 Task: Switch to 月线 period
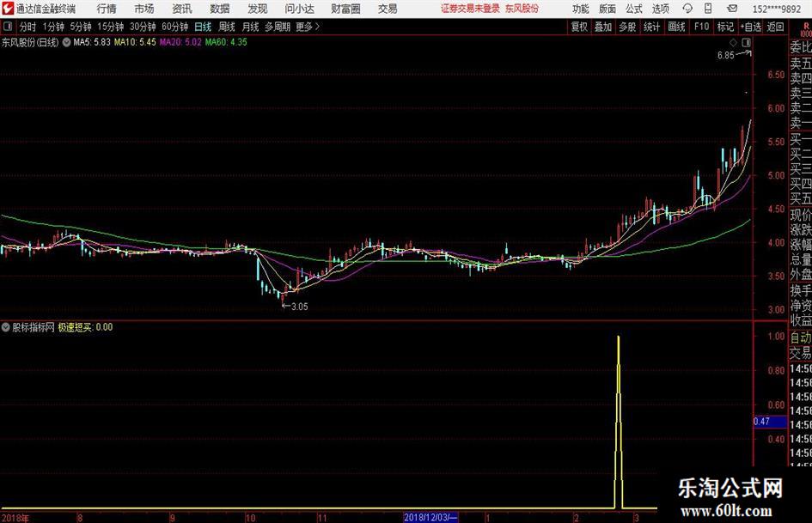[x=251, y=27]
